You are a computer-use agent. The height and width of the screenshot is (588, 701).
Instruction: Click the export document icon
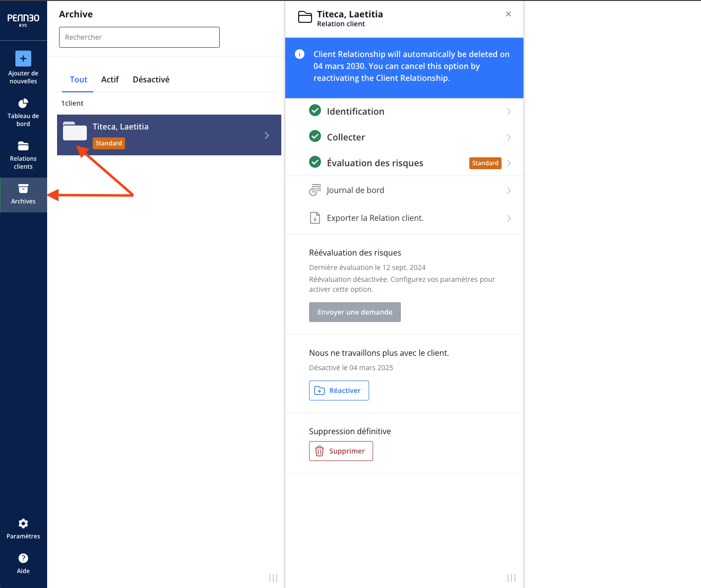tap(315, 218)
